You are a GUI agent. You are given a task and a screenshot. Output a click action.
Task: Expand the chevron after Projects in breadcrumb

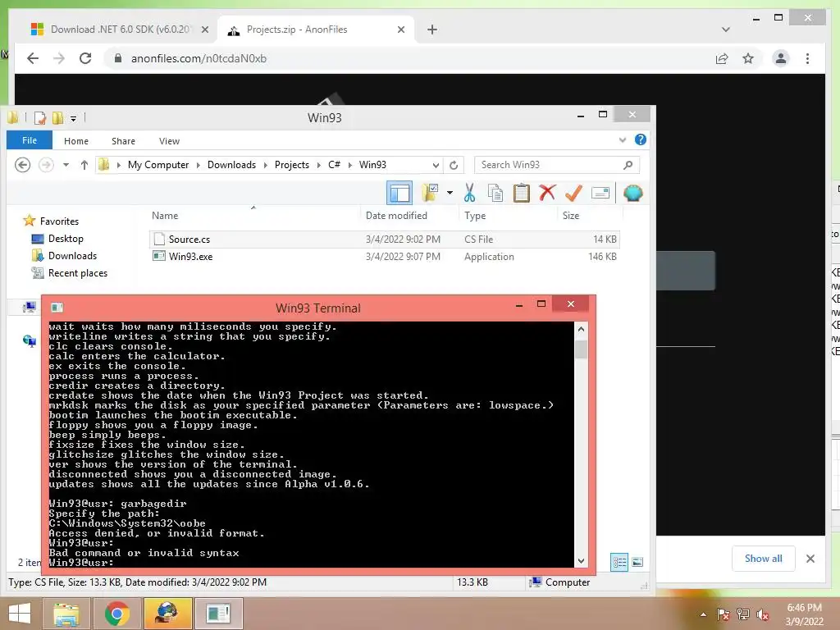(x=319, y=165)
